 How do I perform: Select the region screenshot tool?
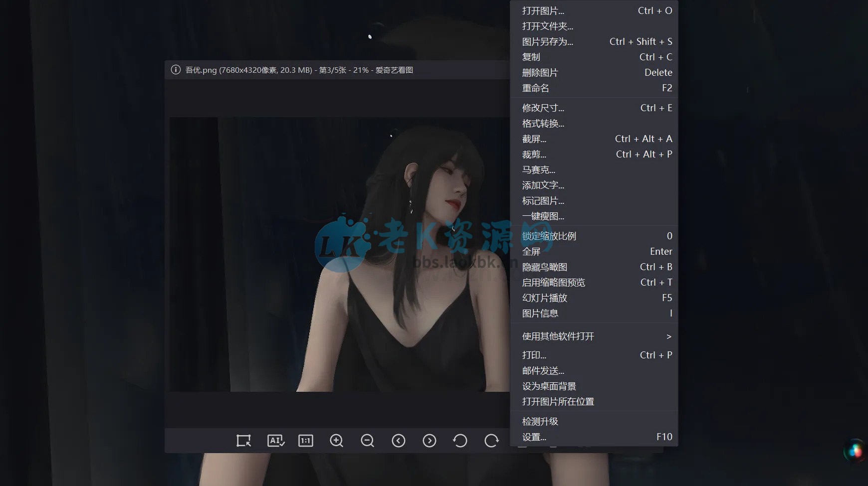[243, 441]
